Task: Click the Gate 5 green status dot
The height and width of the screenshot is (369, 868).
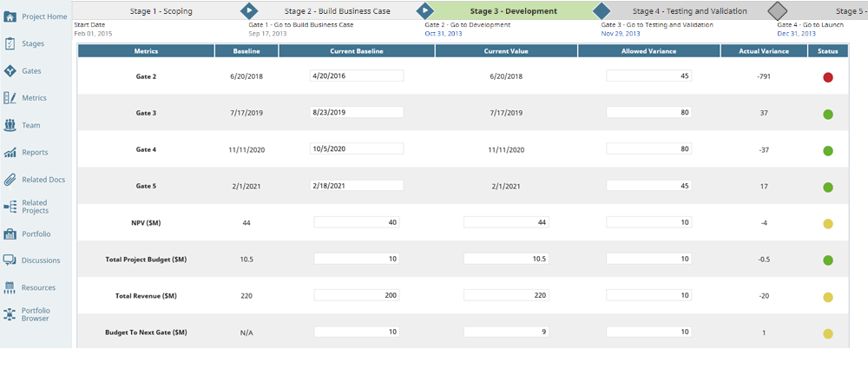Action: coord(827,188)
